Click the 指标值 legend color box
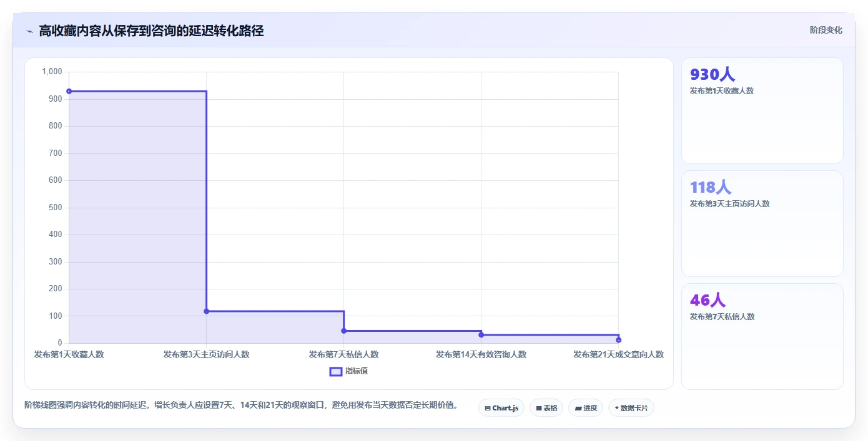The height and width of the screenshot is (441, 868). [335, 372]
